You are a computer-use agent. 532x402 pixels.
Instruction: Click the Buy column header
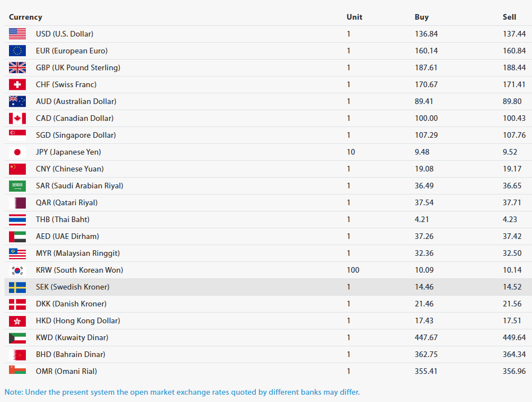(421, 17)
